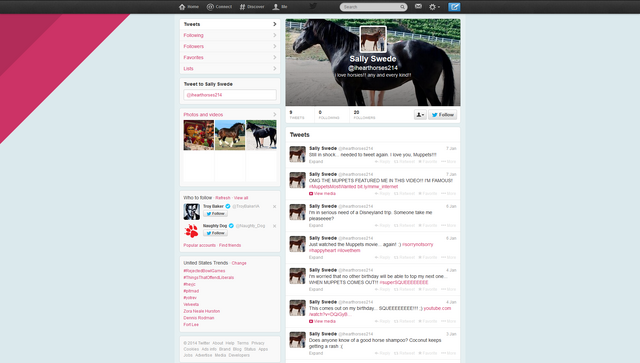Open #superSQUEEEEEEEE hashtag
The width and height of the screenshot is (640, 363).
(404, 283)
